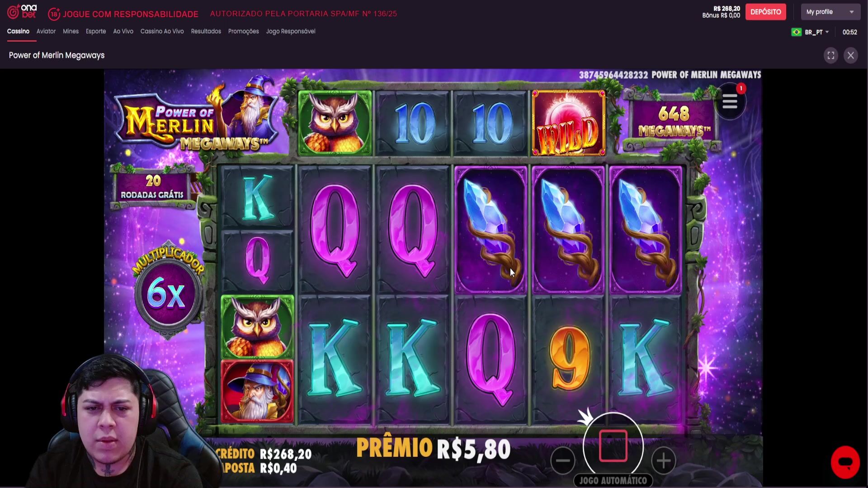The width and height of the screenshot is (868, 488).
Task: Click the 18+ responsible gaming badge
Action: 54,14
